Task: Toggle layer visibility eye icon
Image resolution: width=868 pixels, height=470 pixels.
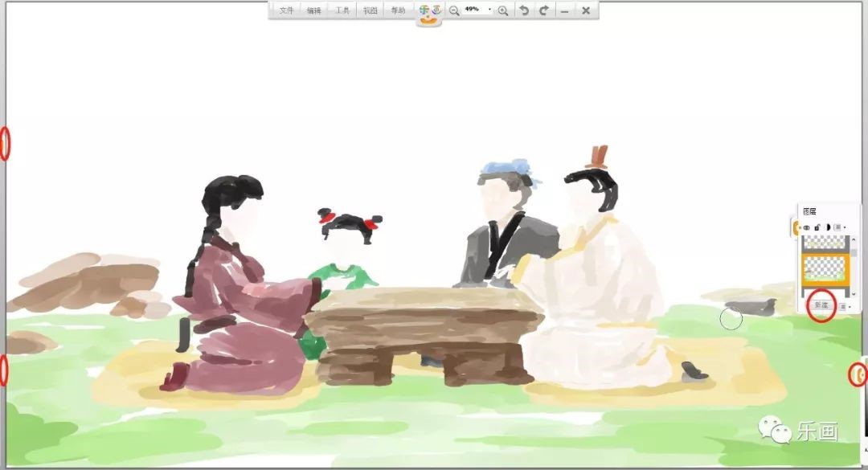Action: pos(807,228)
